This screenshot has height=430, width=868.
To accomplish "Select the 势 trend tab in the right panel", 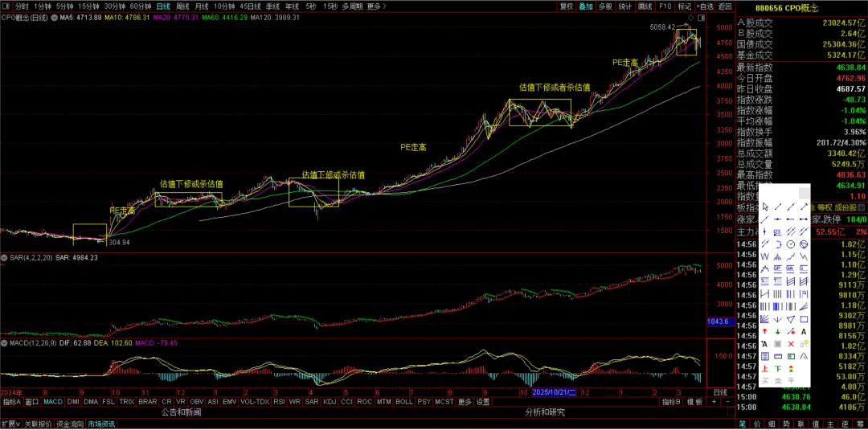I will (x=786, y=424).
